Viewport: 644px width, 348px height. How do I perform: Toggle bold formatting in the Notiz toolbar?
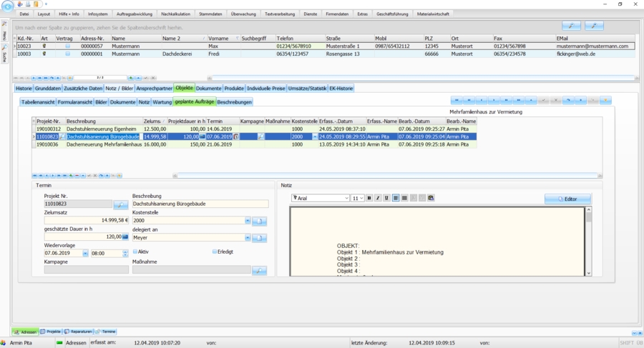(369, 198)
